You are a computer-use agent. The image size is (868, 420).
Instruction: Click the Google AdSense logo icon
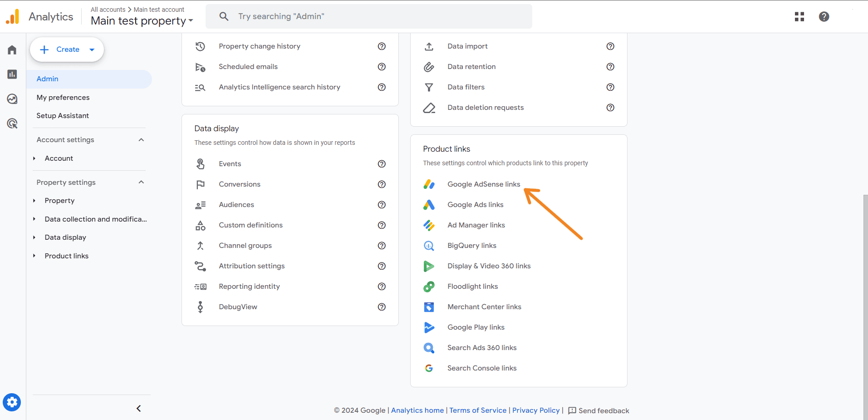429,184
